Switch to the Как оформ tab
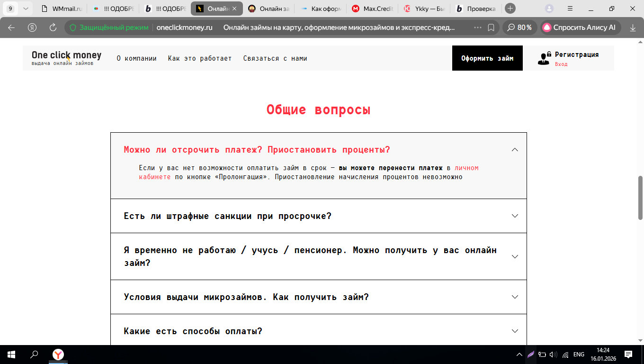The width and height of the screenshot is (644, 364). [320, 9]
